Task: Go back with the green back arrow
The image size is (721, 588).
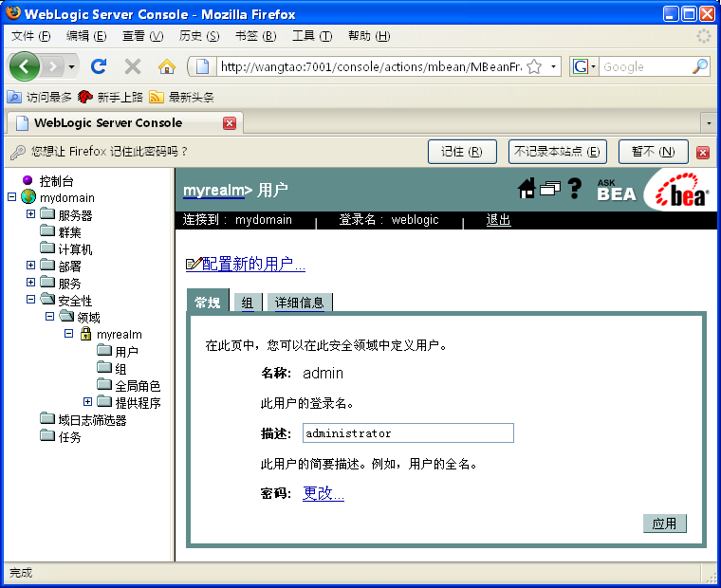Action: click(24, 66)
